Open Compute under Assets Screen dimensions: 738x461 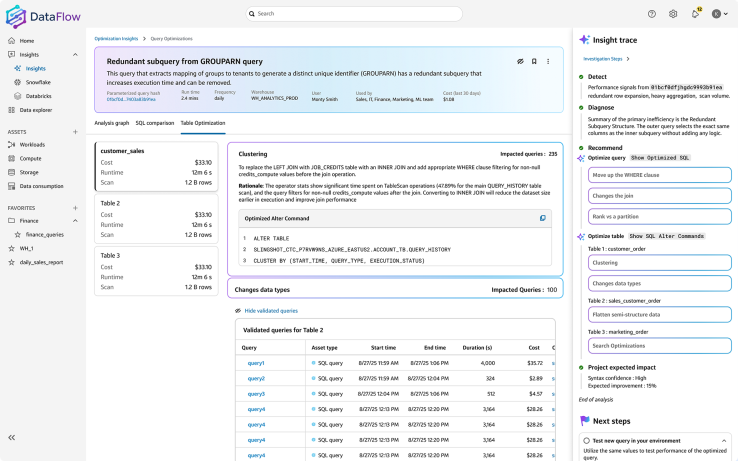[x=31, y=158]
